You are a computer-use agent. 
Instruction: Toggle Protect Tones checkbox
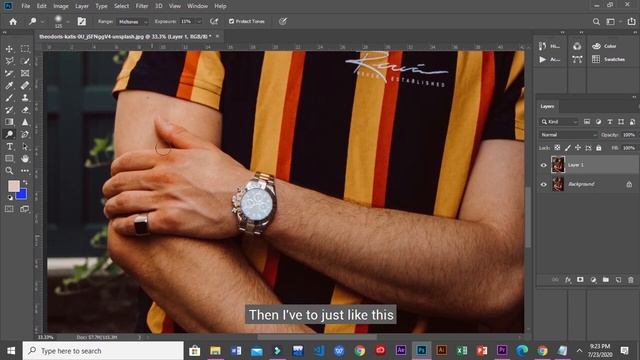click(x=231, y=21)
